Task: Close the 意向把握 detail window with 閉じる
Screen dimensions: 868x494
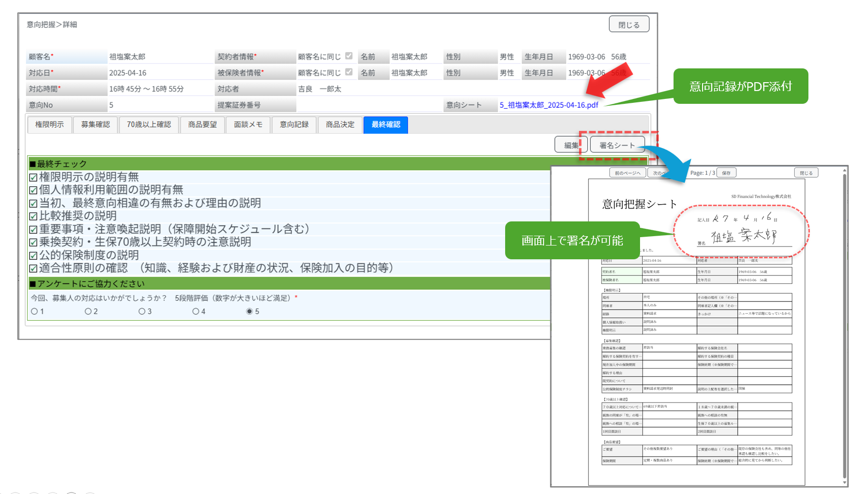Action: click(x=629, y=24)
